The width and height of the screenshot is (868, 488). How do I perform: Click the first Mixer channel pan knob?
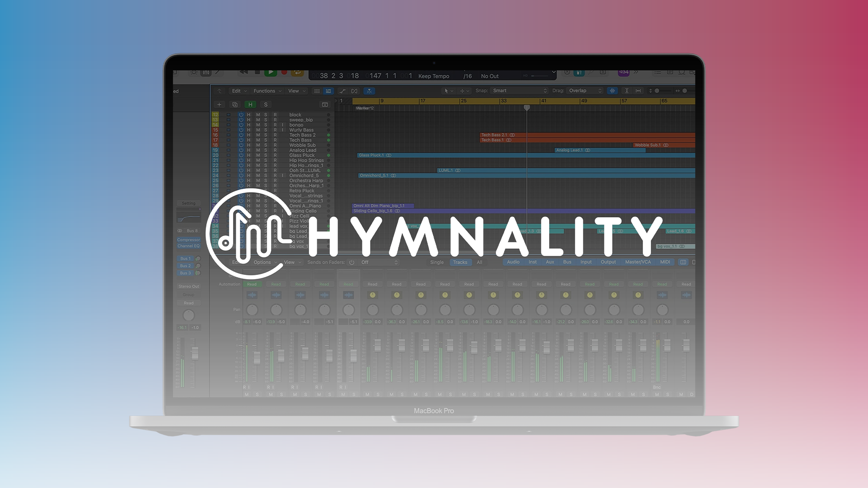click(x=252, y=310)
